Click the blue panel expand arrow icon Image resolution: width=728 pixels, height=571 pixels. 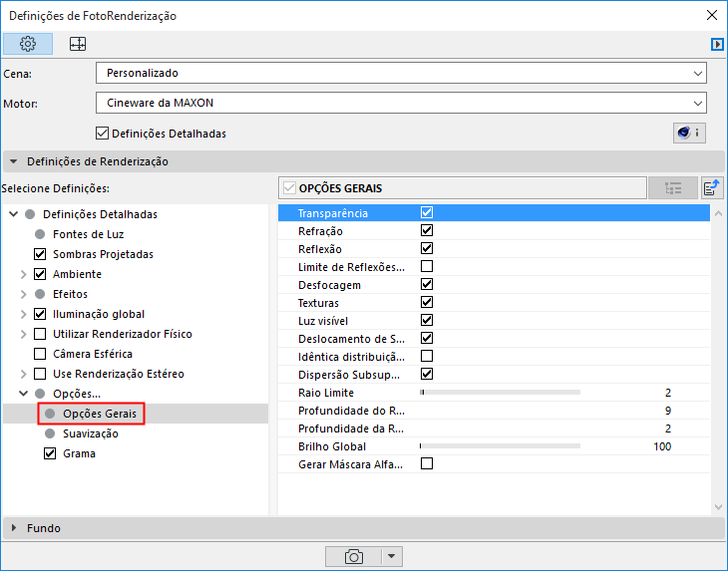click(717, 44)
